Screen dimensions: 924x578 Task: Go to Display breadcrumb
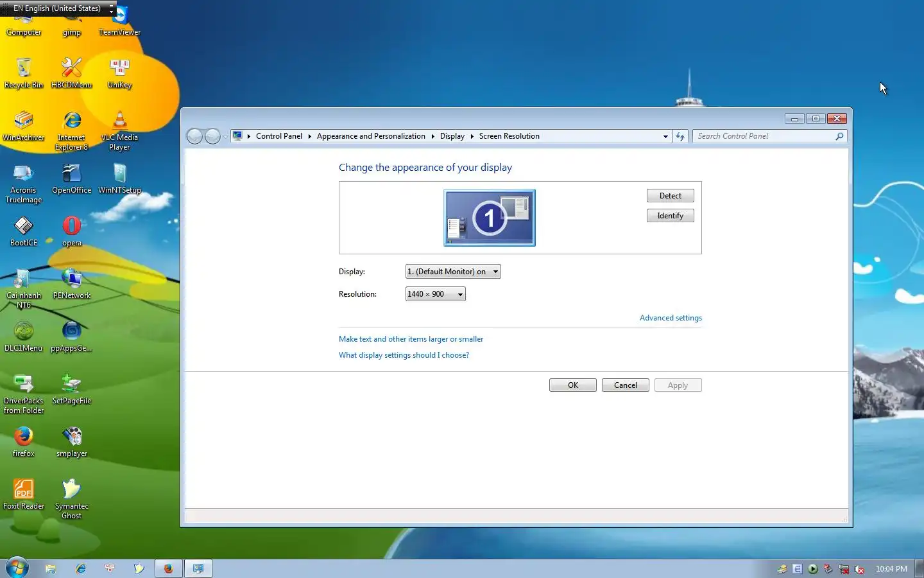[x=452, y=136]
